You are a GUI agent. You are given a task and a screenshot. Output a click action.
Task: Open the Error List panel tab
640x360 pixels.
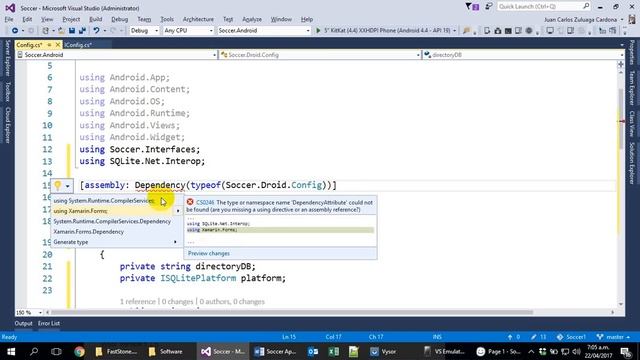click(49, 323)
